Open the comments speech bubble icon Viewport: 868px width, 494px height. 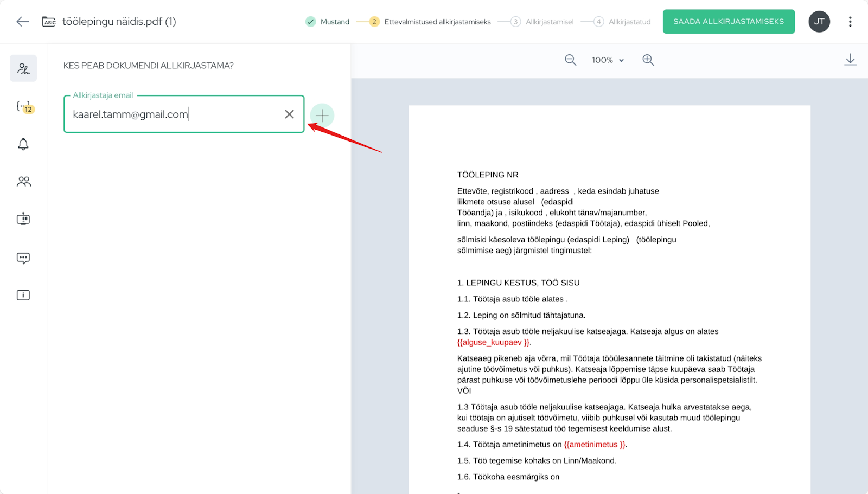(23, 258)
